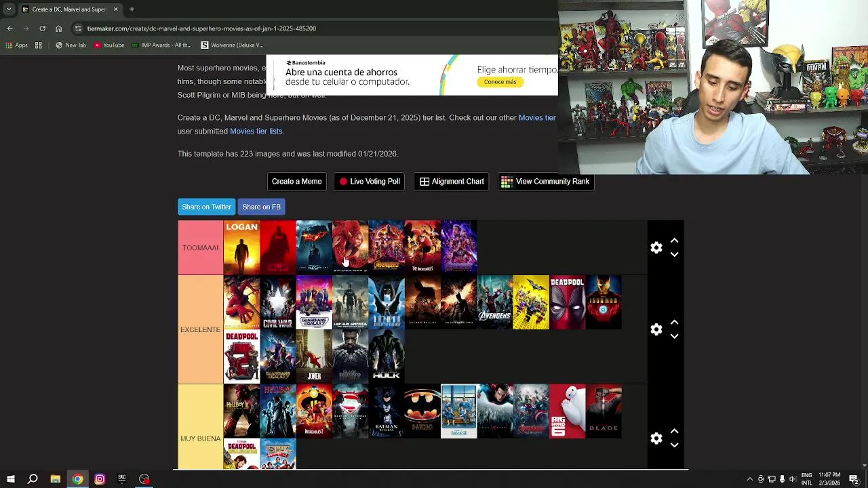Open Instagram from the taskbar
This screenshot has height=488, width=868.
coord(100,479)
